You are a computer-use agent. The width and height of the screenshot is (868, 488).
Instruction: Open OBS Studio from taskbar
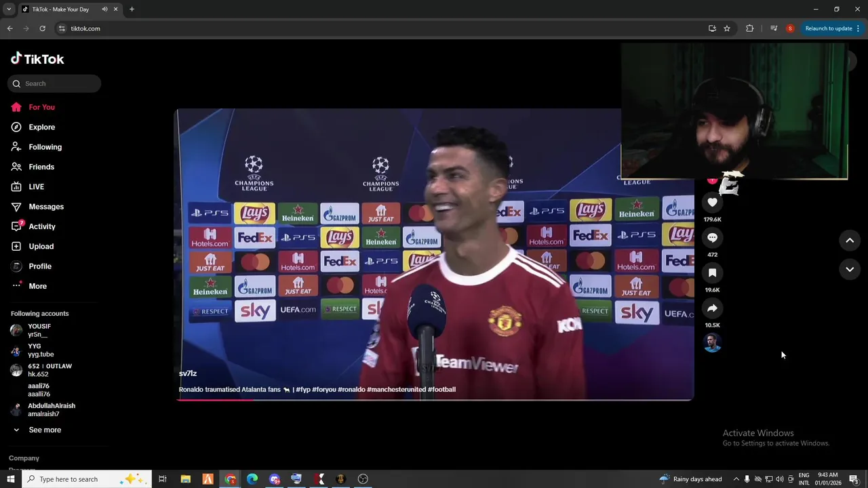coord(363,479)
